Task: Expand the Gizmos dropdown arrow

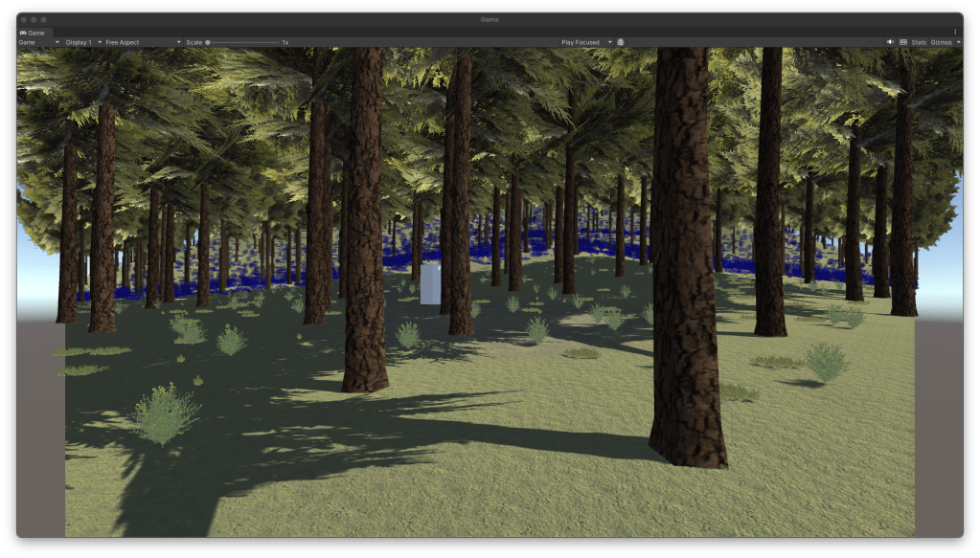Action: (x=957, y=42)
